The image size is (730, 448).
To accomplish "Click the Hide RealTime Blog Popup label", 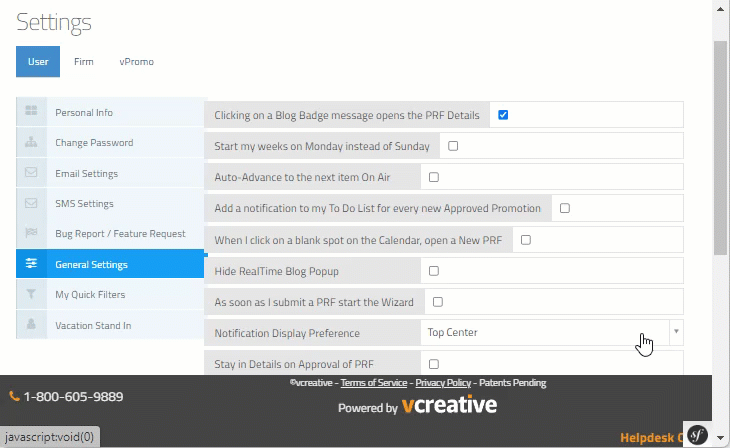I will 277,272.
